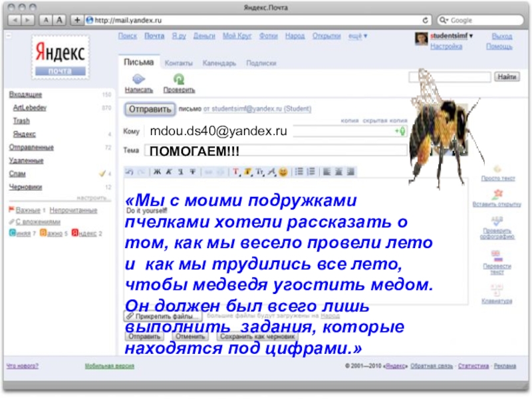This screenshot has height=399, width=532.
Task: Apply strikethrough formatting icon
Action: tap(192, 172)
